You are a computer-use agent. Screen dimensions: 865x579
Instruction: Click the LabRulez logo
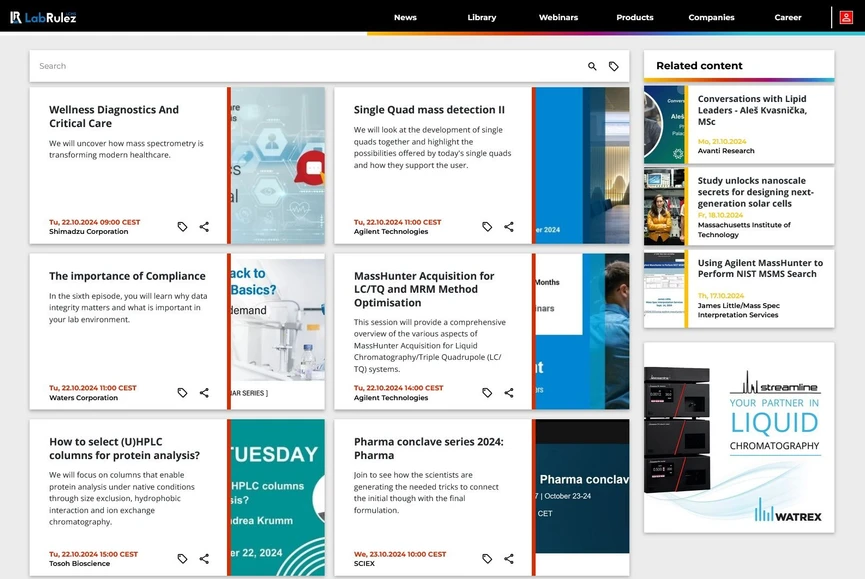(43, 17)
